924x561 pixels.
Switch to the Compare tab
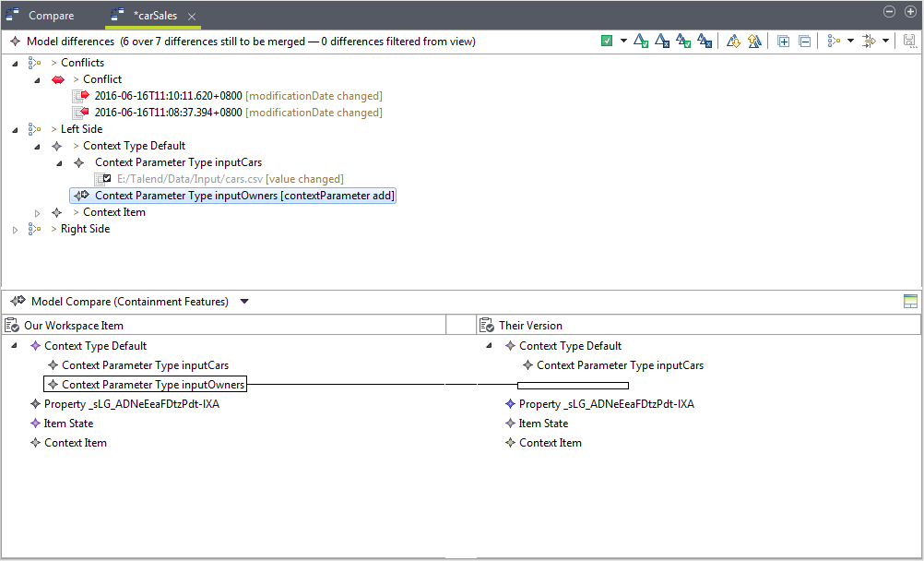click(51, 15)
